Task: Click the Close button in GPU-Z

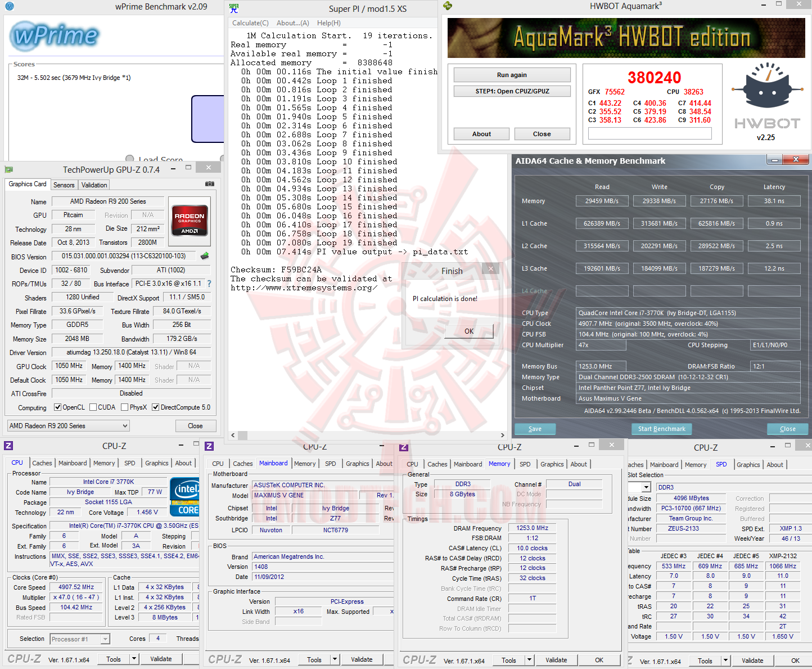Action: point(195,426)
